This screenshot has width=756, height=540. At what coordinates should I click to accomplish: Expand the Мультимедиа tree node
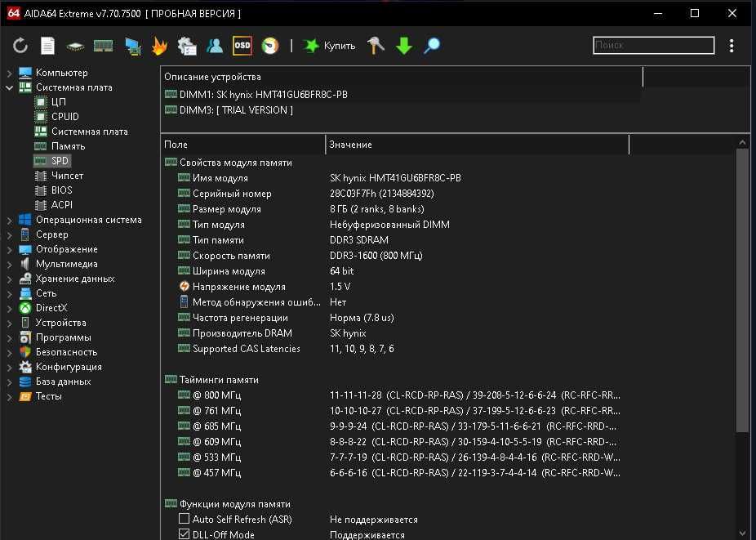(x=9, y=265)
